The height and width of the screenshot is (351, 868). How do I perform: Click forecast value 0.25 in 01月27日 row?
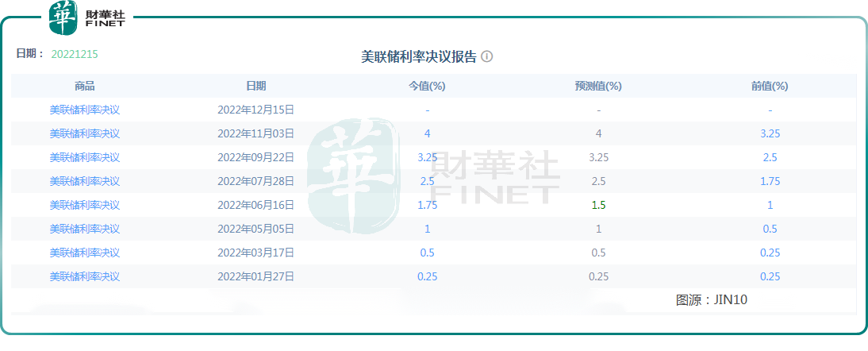[x=598, y=276]
